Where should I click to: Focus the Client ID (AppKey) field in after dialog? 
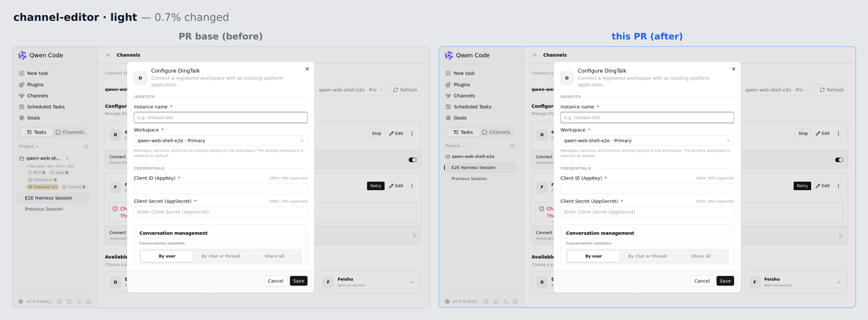click(647, 189)
